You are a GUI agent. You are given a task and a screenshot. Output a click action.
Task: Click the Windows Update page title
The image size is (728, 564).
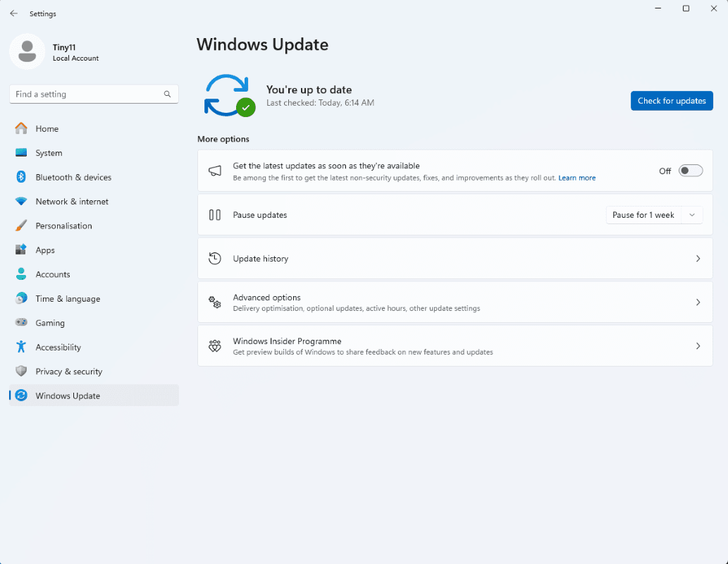262,44
